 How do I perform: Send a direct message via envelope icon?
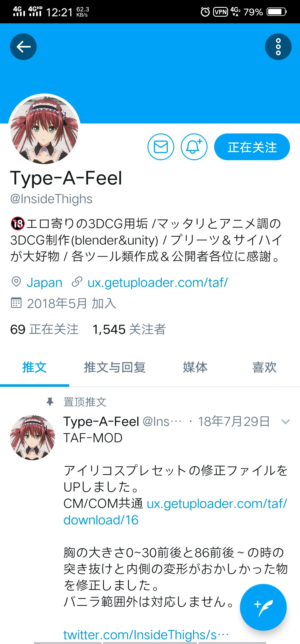161,147
